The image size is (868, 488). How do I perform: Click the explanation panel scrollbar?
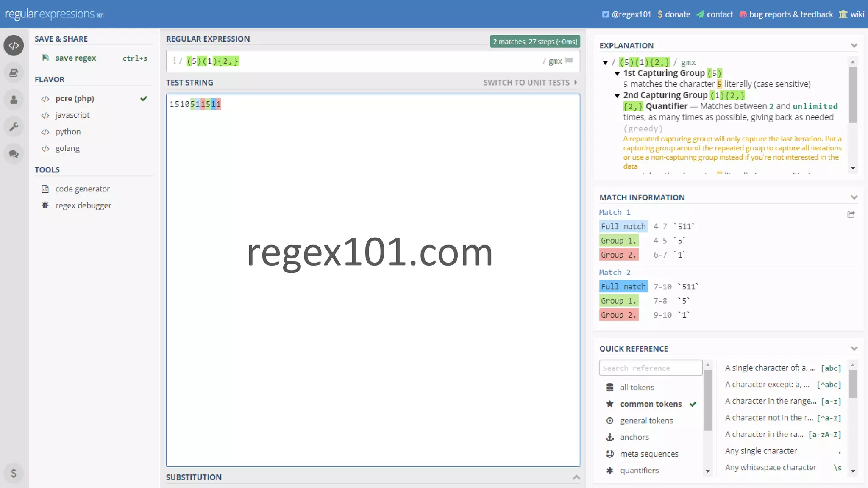point(852,95)
